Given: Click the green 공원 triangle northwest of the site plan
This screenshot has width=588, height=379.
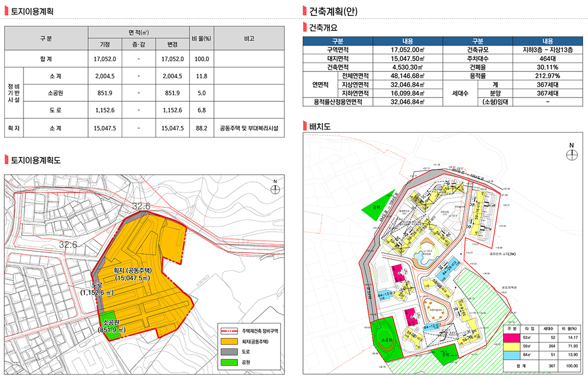Looking at the screenshot, I should coord(375,208).
